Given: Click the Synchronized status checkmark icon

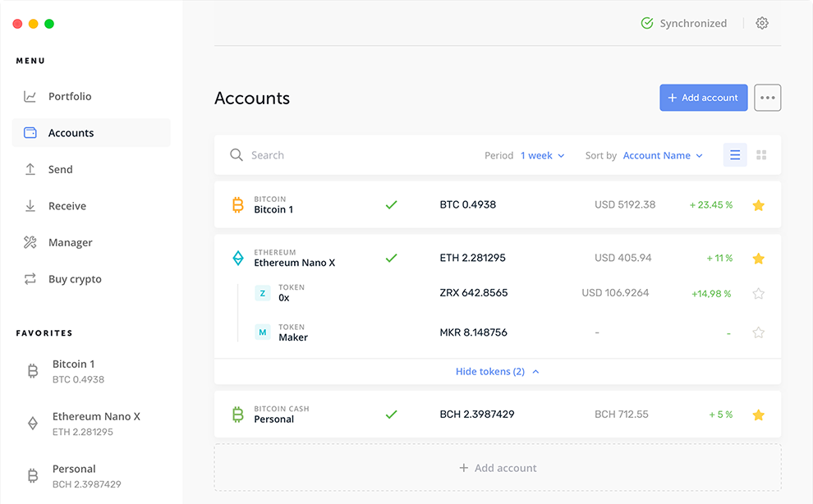Looking at the screenshot, I should [x=647, y=23].
